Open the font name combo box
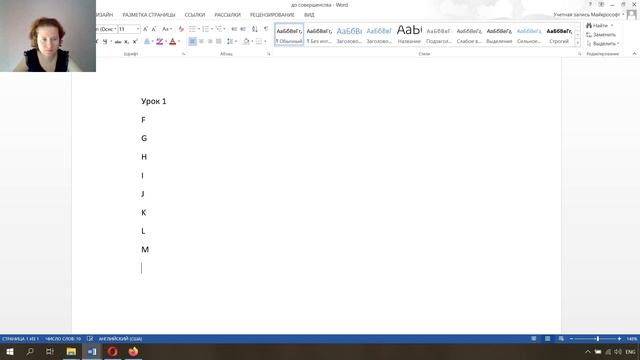The image size is (640, 360). (x=107, y=29)
